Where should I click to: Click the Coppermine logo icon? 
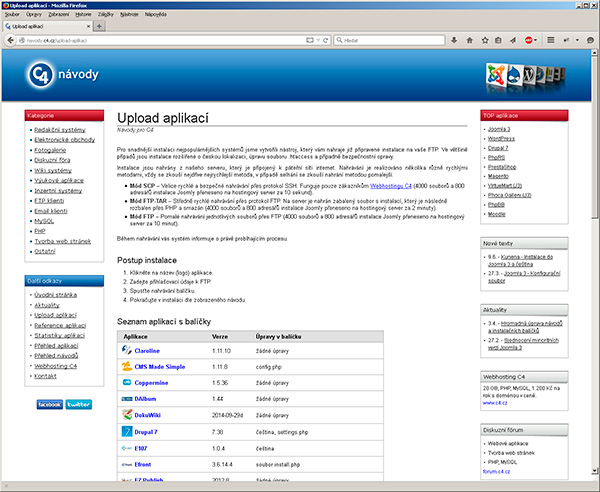(x=127, y=382)
